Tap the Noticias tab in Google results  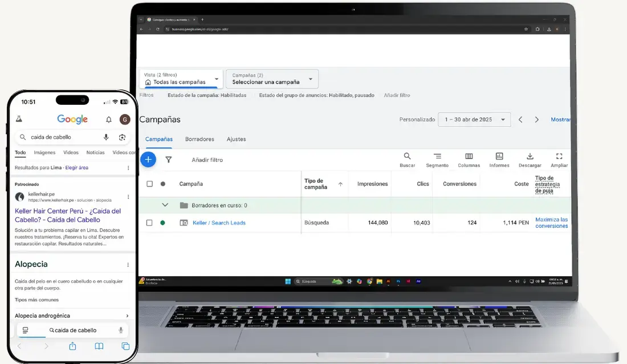[x=95, y=153]
